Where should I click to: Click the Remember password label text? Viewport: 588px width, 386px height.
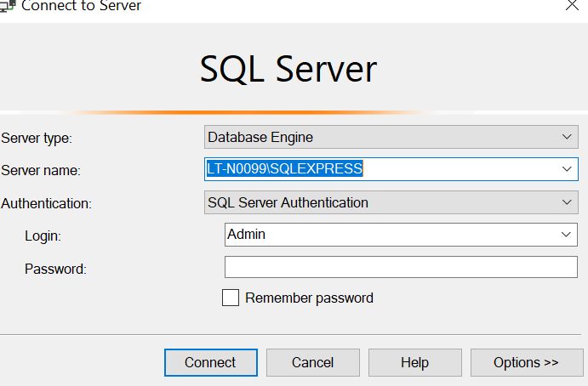pos(310,298)
